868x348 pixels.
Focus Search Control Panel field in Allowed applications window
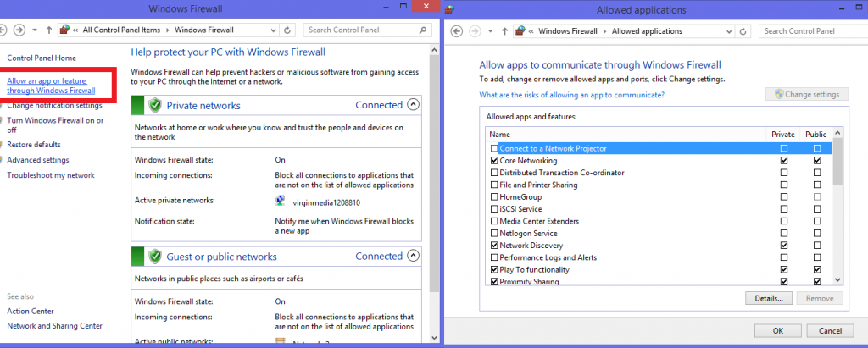pos(812,31)
